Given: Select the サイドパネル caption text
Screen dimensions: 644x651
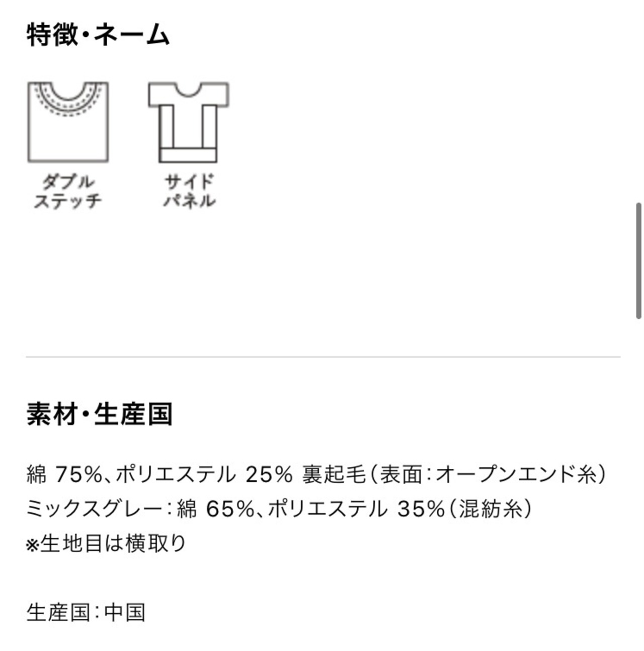Looking at the screenshot, I should pyautogui.click(x=189, y=191).
